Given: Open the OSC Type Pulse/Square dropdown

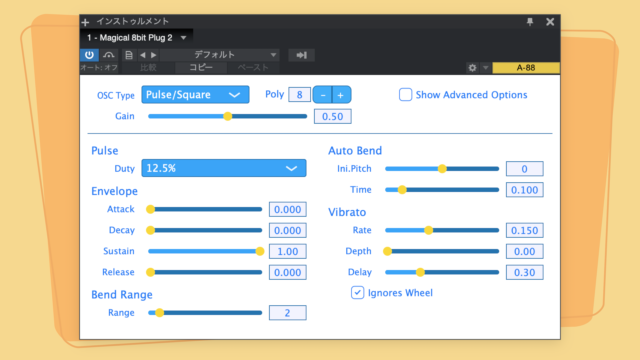Looking at the screenshot, I should pos(195,95).
